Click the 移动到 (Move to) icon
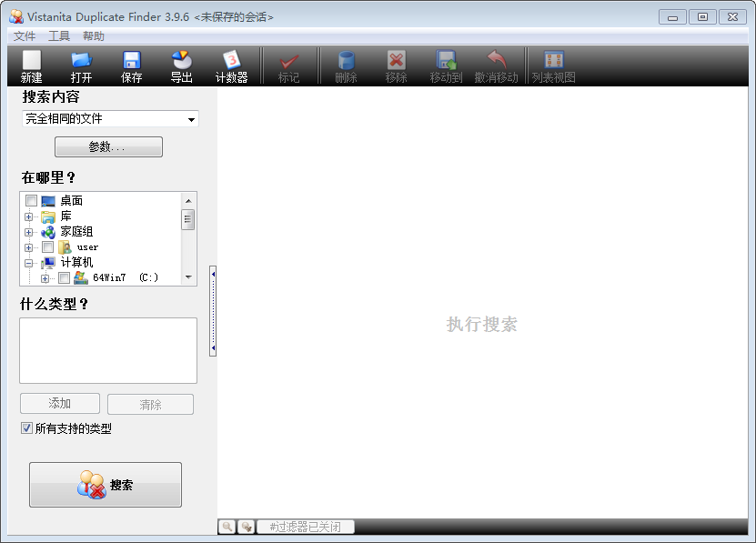The width and height of the screenshot is (756, 543). coord(446,66)
